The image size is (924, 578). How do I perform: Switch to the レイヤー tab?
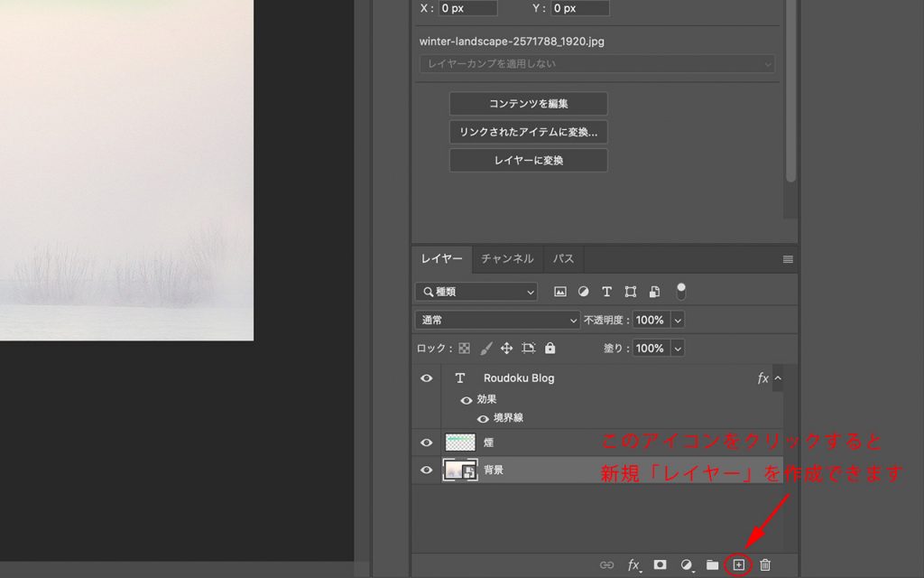click(442, 259)
